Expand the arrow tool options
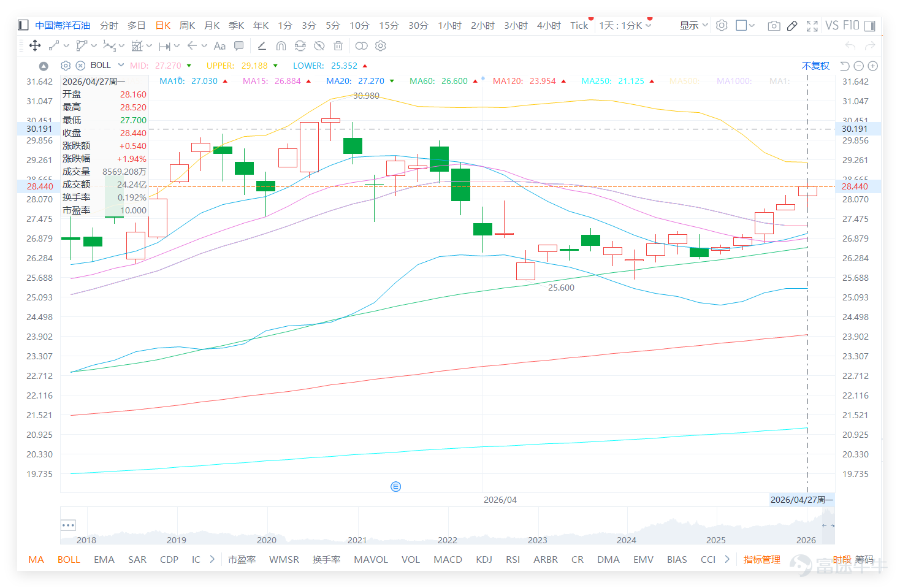 (x=204, y=45)
